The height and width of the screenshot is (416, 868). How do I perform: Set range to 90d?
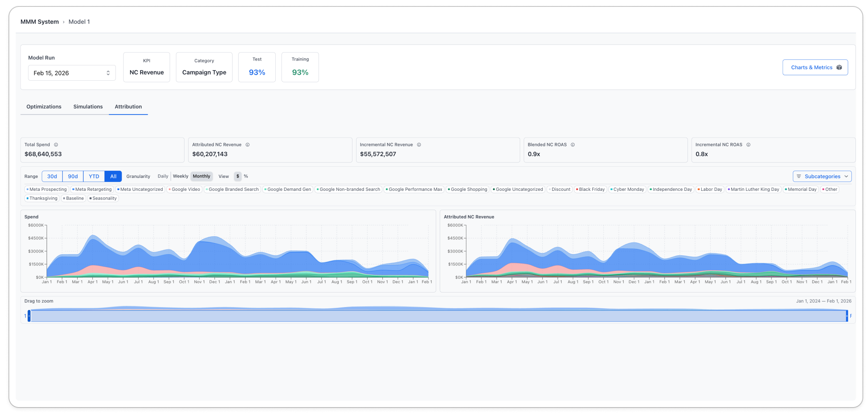pos(73,176)
